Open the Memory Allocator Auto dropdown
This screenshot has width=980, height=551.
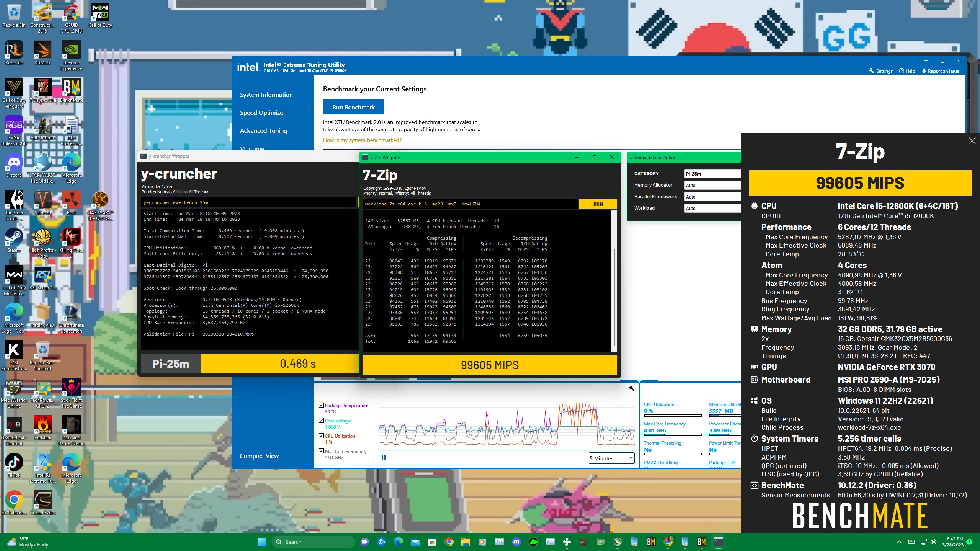tap(712, 185)
